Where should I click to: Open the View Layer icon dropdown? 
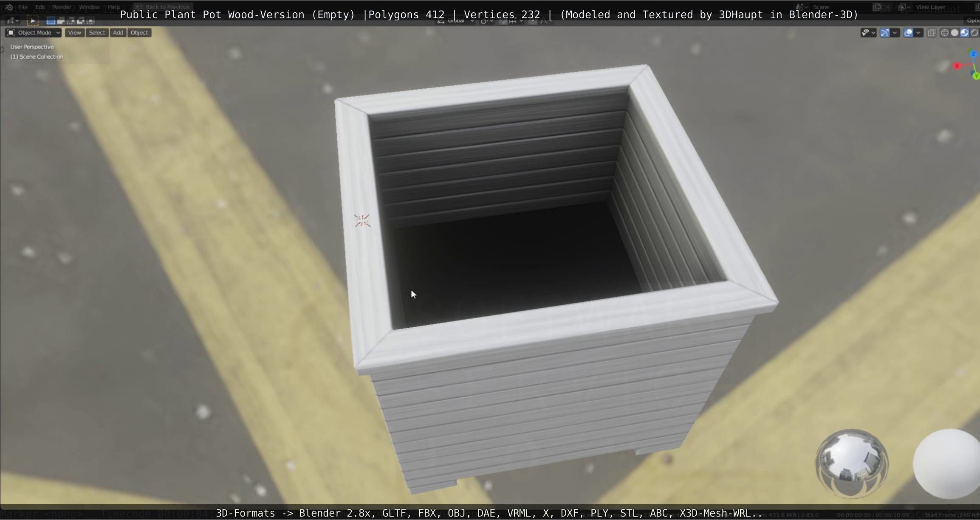tap(905, 7)
